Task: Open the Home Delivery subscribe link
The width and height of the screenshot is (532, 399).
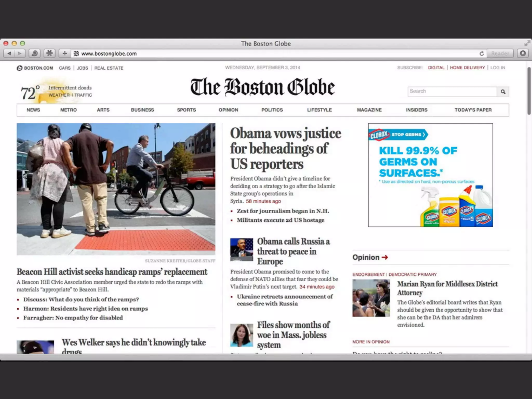Action: coord(467,68)
